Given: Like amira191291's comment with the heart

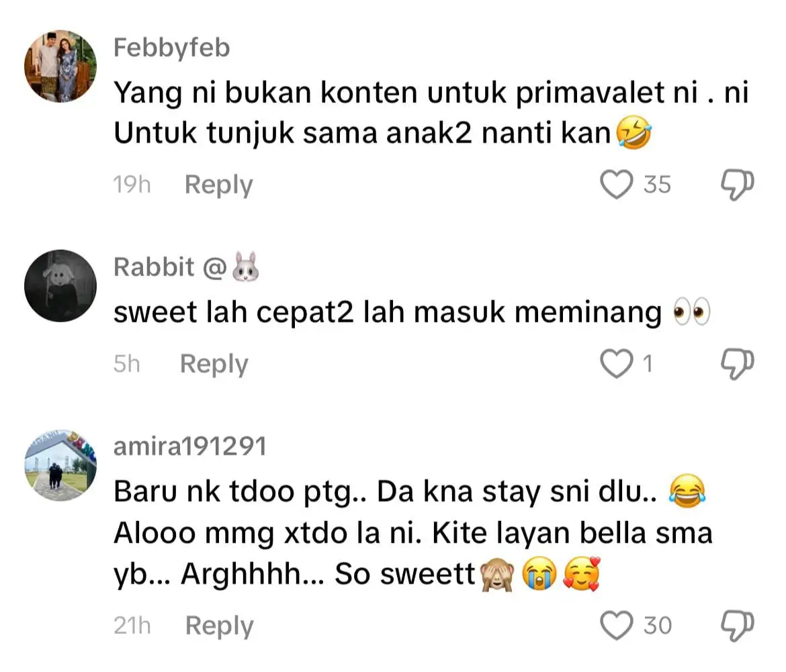Looking at the screenshot, I should [x=617, y=626].
